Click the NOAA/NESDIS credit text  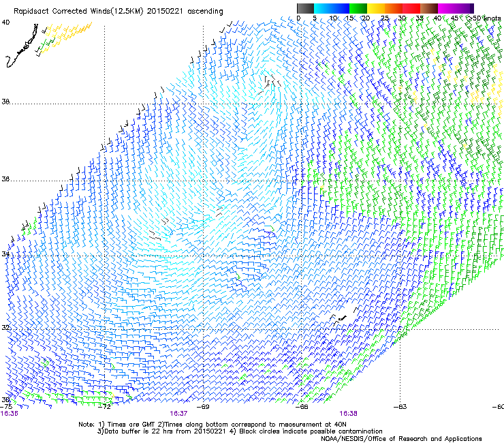401,439
